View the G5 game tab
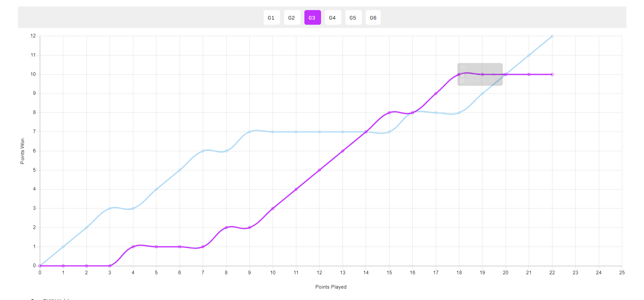644x300 pixels. pos(353,18)
